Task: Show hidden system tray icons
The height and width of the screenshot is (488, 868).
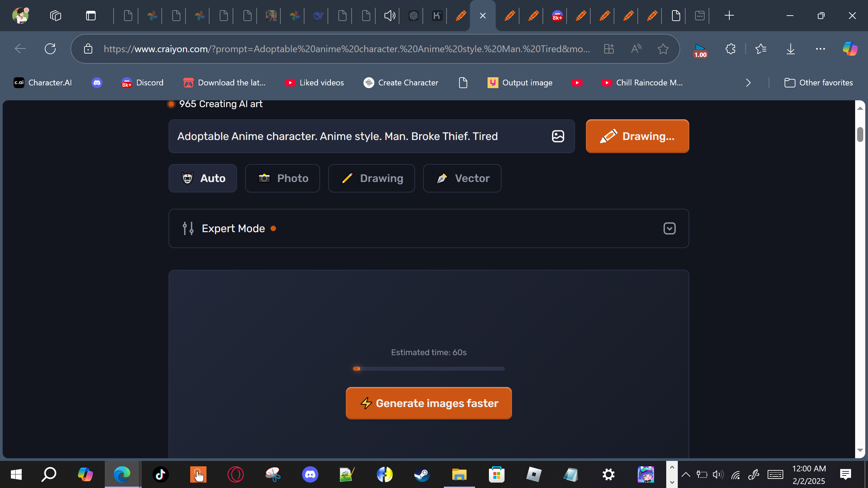Action: tap(686, 474)
